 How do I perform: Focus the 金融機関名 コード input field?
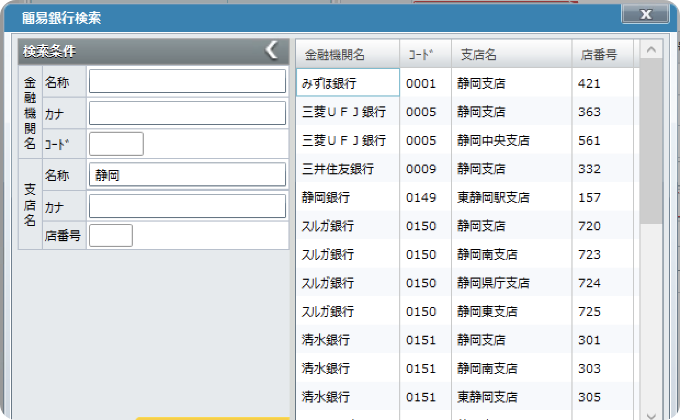coord(116,144)
